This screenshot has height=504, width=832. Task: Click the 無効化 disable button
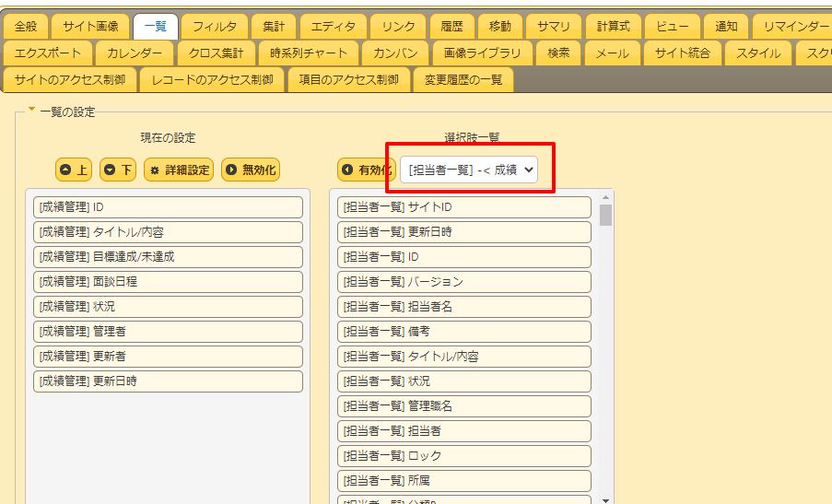(x=251, y=170)
